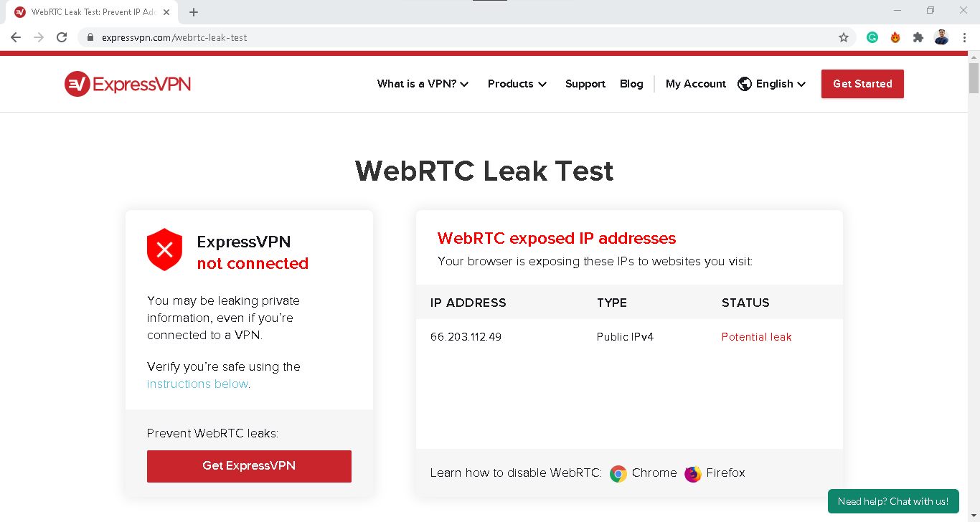Click the Firefox icon for disabling WebRTC
The height and width of the screenshot is (522, 980).
pos(692,473)
